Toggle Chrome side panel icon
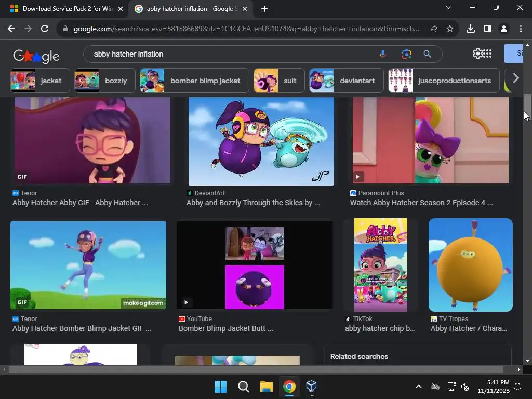532x399 pixels. pos(487,29)
